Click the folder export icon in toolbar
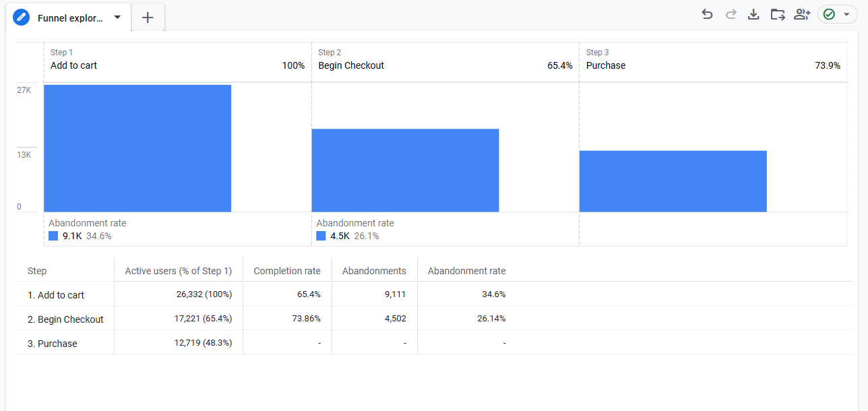The height and width of the screenshot is (411, 868). (778, 14)
